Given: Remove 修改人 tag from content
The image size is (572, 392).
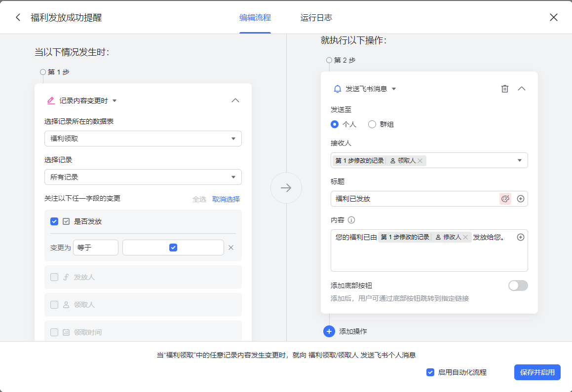Looking at the screenshot, I should pyautogui.click(x=465, y=237).
